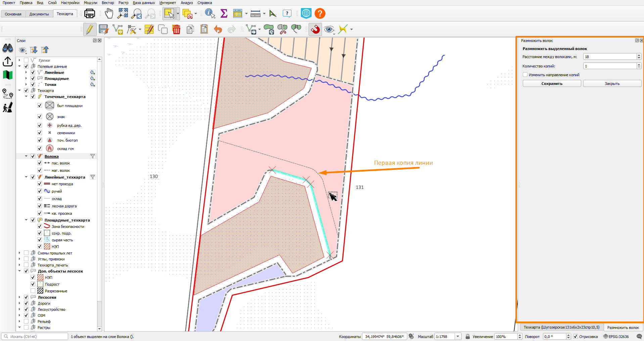Toggle visibility of Площадные layer
The image size is (644, 341).
coord(33,79)
